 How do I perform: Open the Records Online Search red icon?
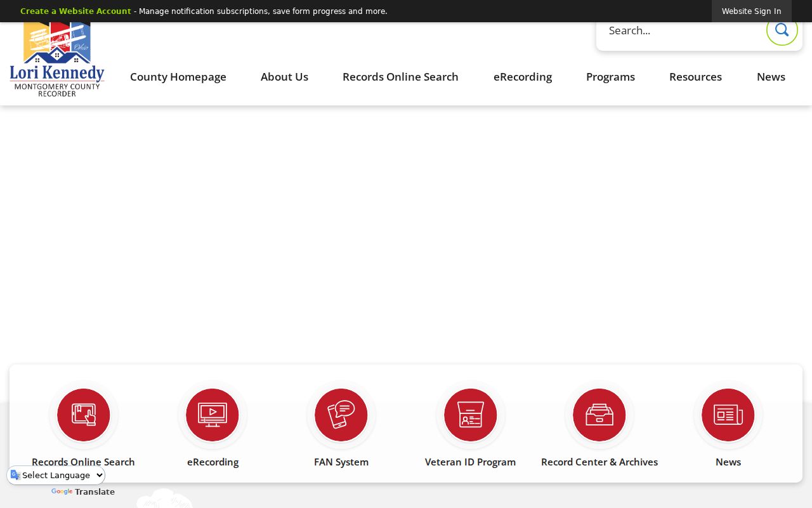point(84,415)
